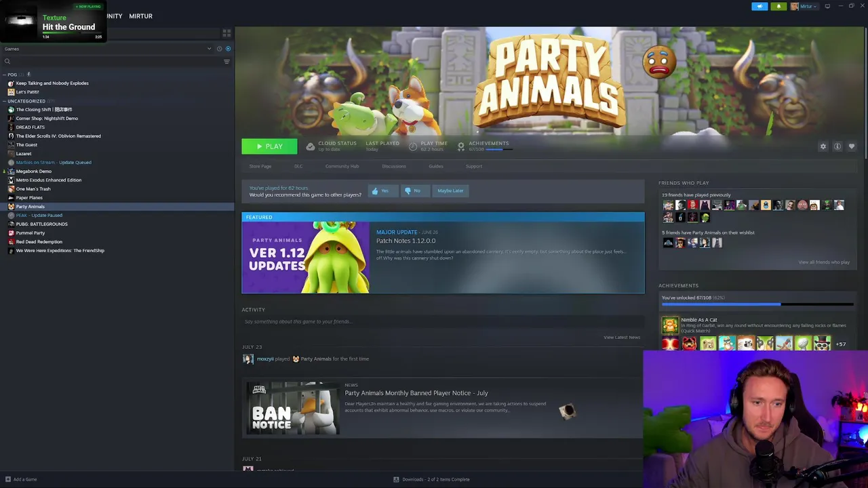Open Nimble As A Cat achievement icon
The image size is (868, 488).
(669, 325)
